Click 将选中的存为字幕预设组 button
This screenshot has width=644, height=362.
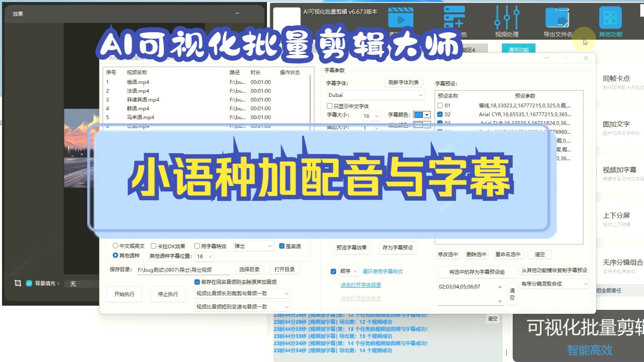[x=477, y=272]
